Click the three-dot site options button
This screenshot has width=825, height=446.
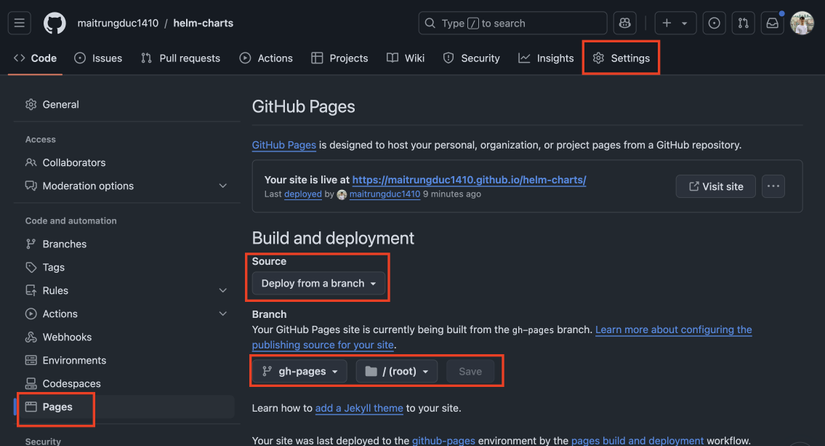click(x=773, y=186)
